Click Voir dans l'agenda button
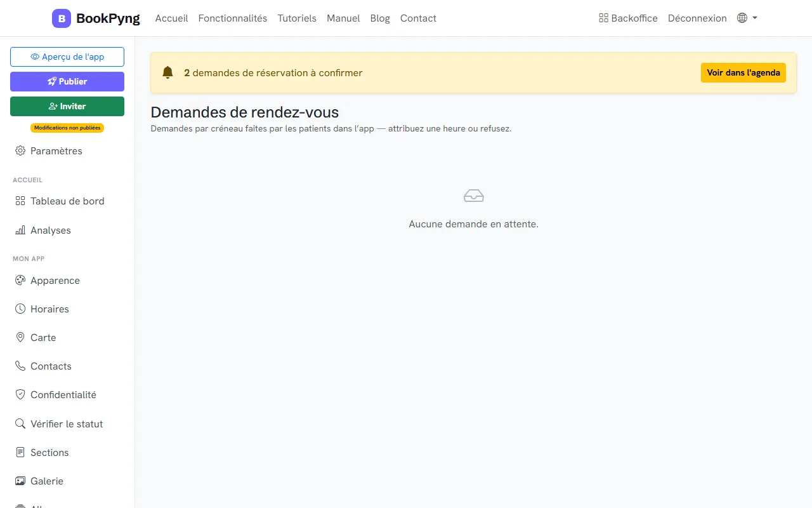 point(743,72)
